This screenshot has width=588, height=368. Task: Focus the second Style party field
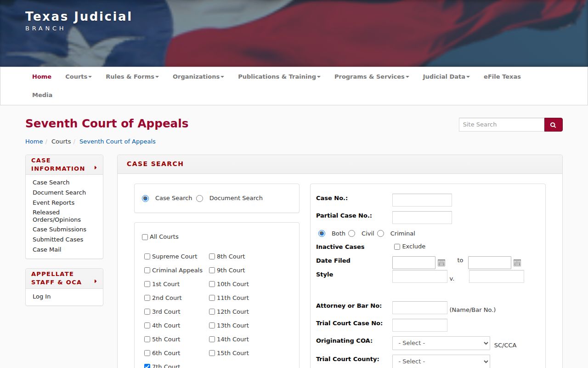pyautogui.click(x=497, y=276)
